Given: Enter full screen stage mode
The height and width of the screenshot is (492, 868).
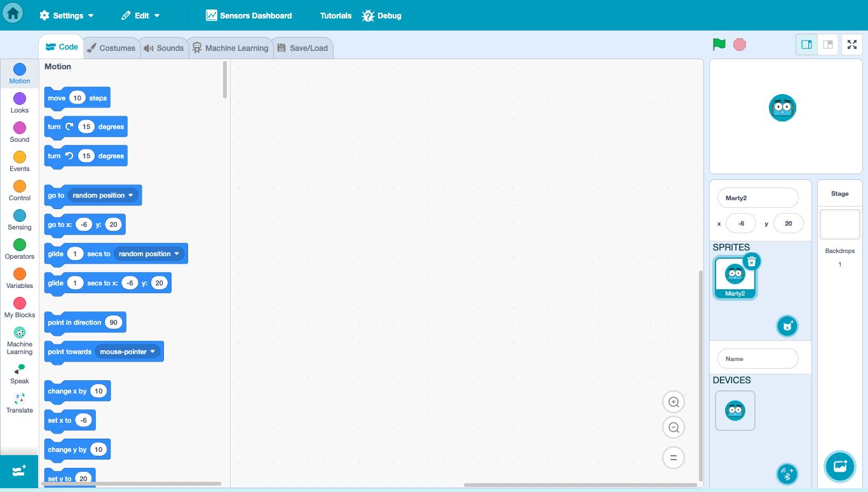Looking at the screenshot, I should [x=852, y=44].
